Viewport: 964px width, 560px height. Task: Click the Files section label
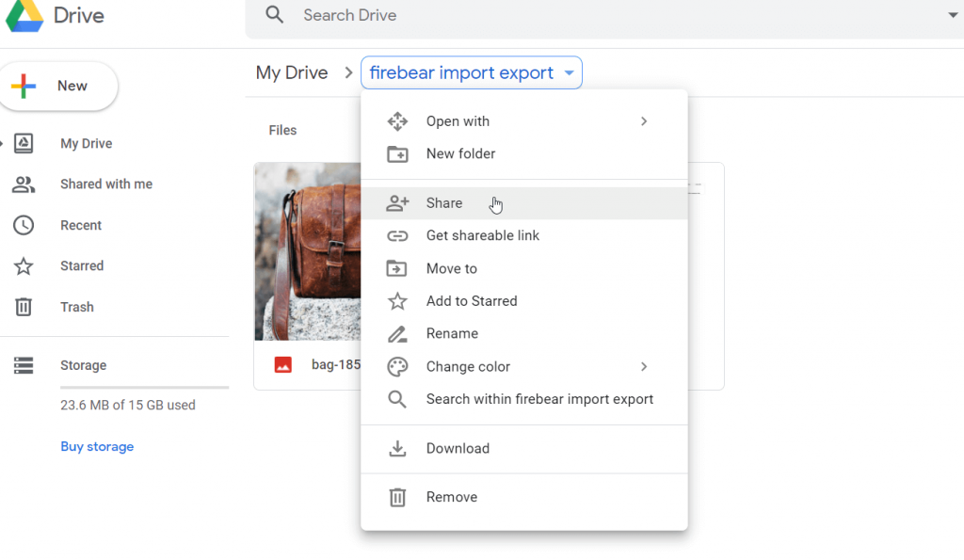(282, 130)
